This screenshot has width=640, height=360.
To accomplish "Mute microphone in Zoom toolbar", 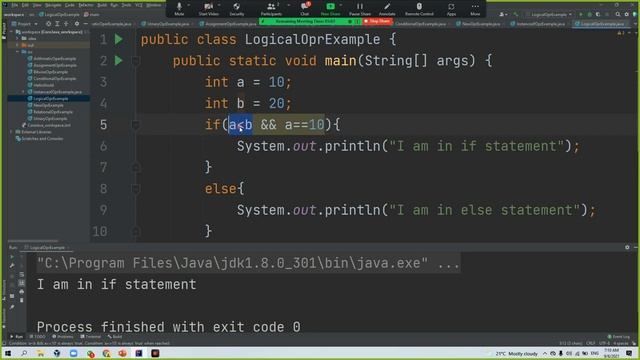I will pos(179,9).
